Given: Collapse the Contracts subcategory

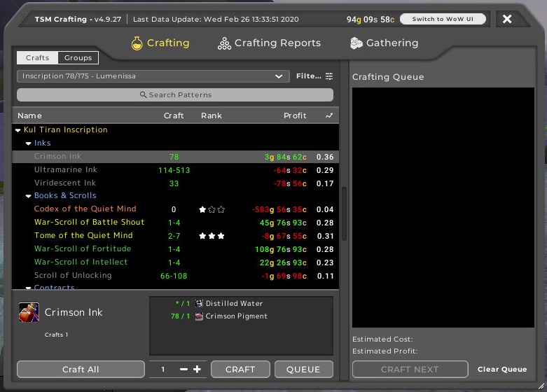Looking at the screenshot, I should click(28, 288).
